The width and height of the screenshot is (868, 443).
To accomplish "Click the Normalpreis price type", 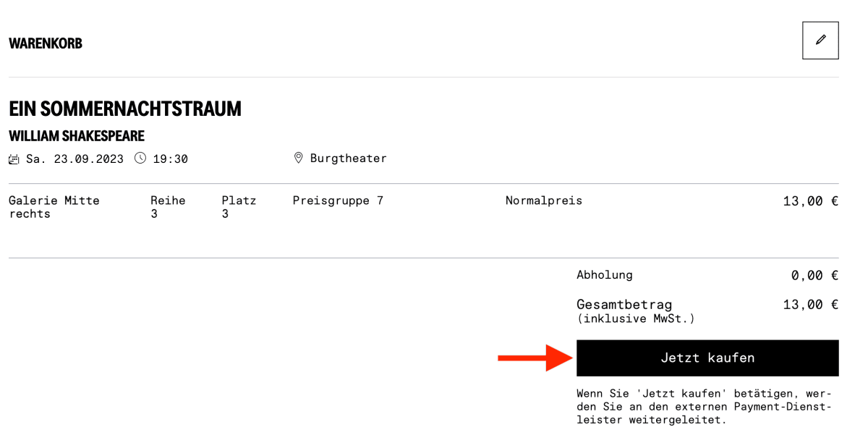I will coord(544,201).
